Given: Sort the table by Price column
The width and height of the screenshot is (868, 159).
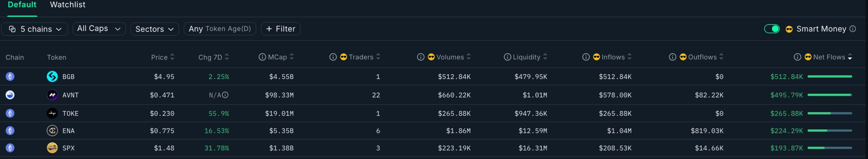Looking at the screenshot, I should 163,57.
